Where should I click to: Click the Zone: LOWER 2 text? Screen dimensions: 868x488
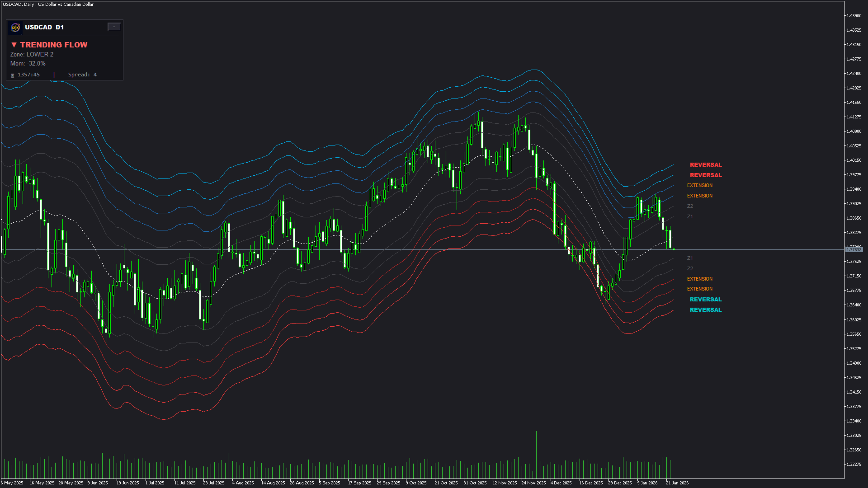pos(32,55)
